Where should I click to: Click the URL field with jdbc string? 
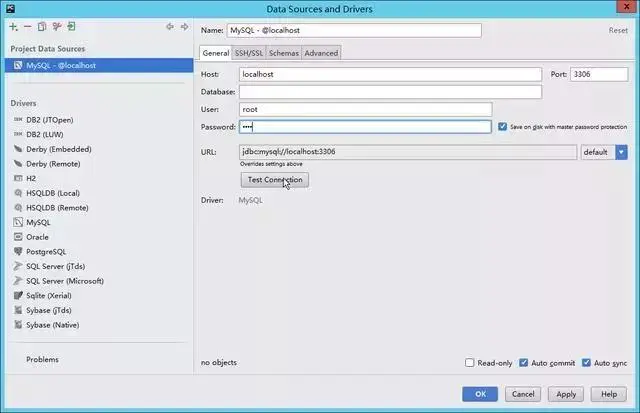408,152
